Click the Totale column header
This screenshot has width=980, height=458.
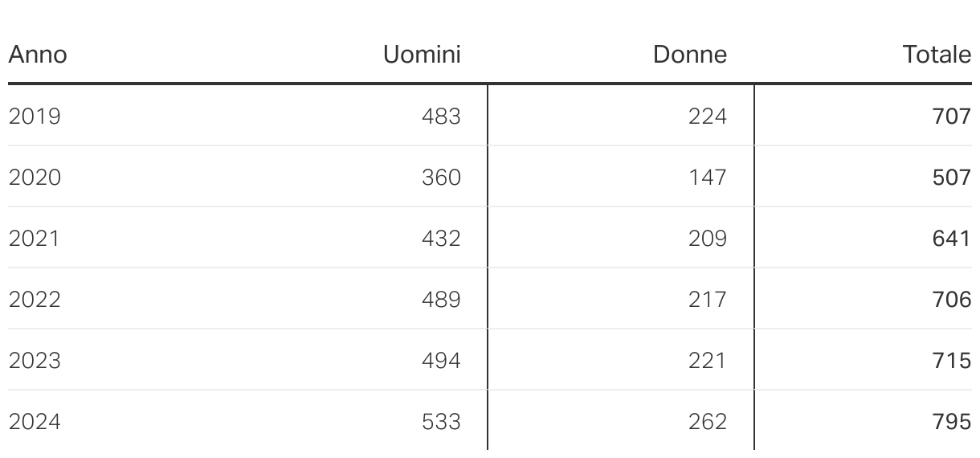937,55
